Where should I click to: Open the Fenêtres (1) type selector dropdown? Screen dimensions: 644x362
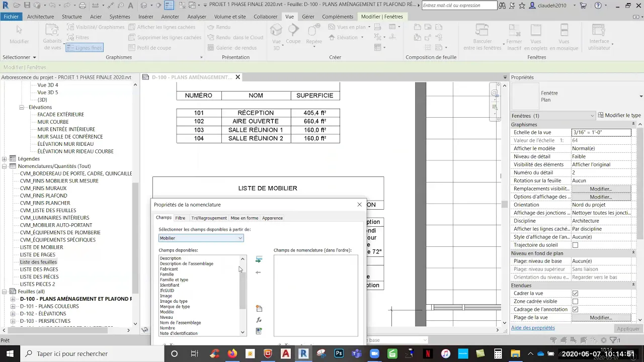(552, 116)
